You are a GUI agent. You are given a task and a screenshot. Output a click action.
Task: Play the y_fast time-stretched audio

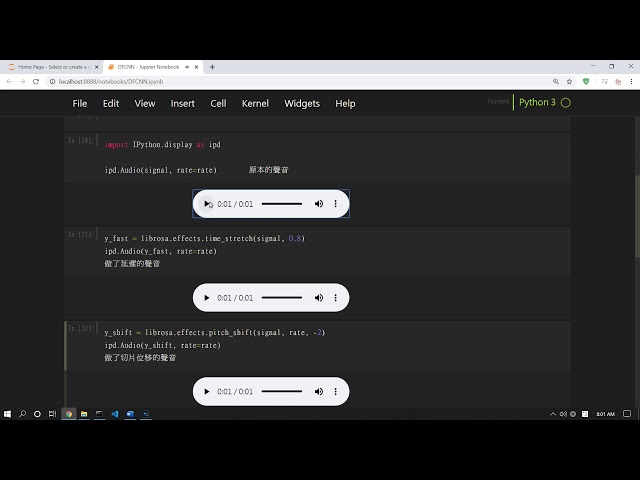point(207,298)
